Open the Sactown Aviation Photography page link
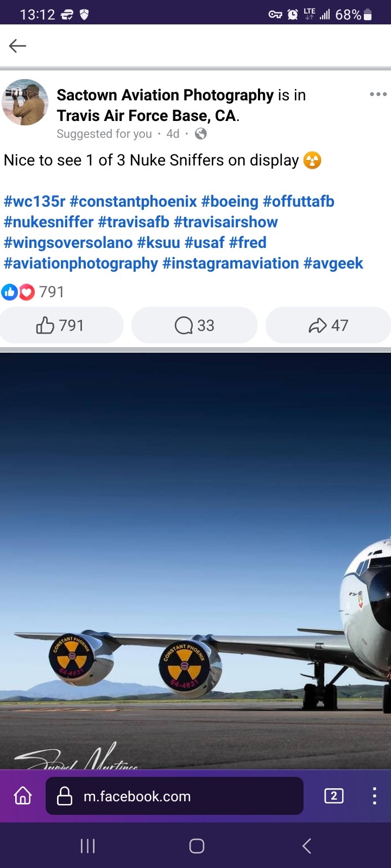This screenshot has width=391, height=868. (x=165, y=95)
